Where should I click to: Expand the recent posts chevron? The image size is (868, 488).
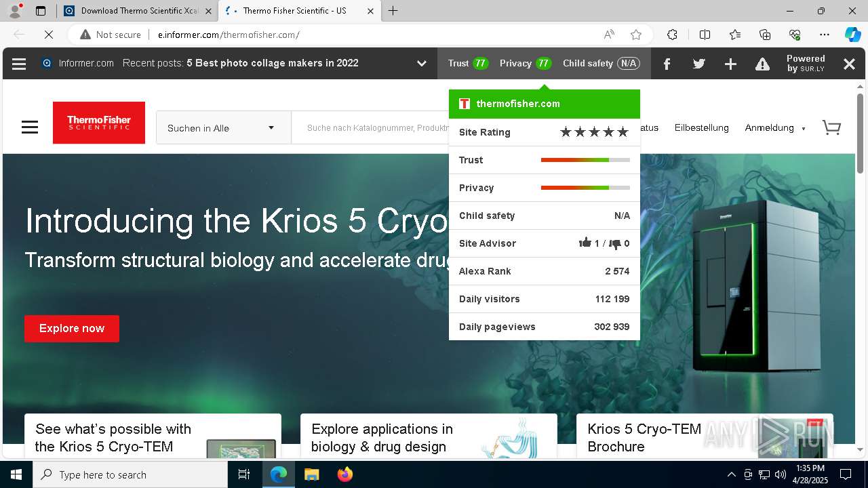pos(422,64)
